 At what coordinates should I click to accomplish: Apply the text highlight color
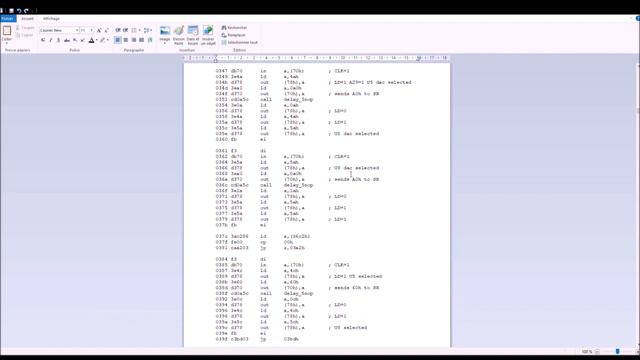click(x=102, y=40)
